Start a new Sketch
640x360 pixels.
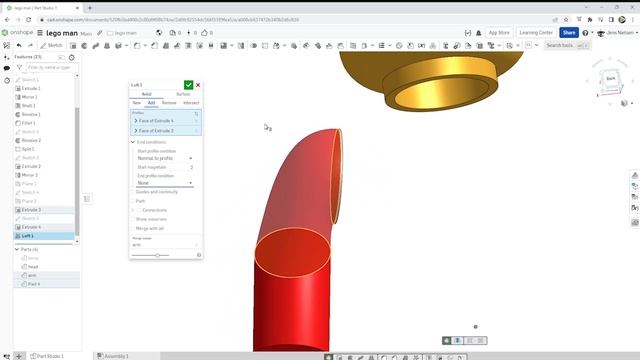click(51, 45)
